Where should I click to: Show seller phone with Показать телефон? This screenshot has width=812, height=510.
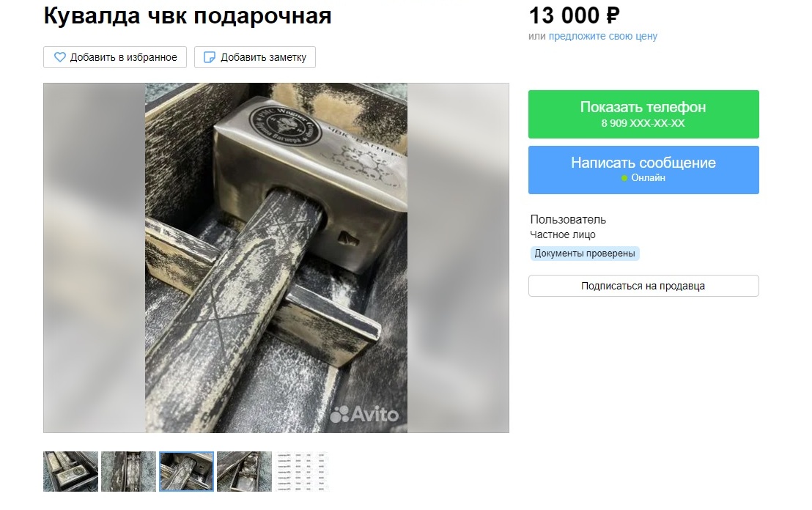tap(643, 114)
